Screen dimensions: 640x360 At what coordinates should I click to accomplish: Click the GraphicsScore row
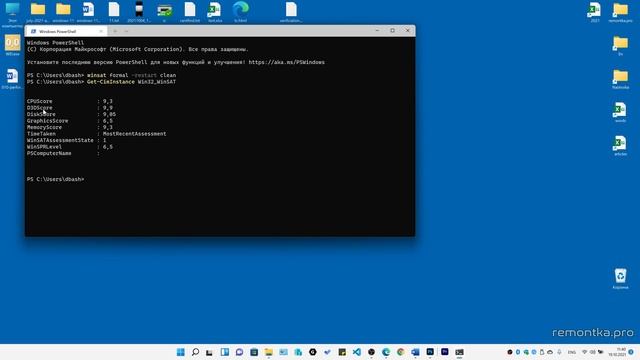pos(69,121)
